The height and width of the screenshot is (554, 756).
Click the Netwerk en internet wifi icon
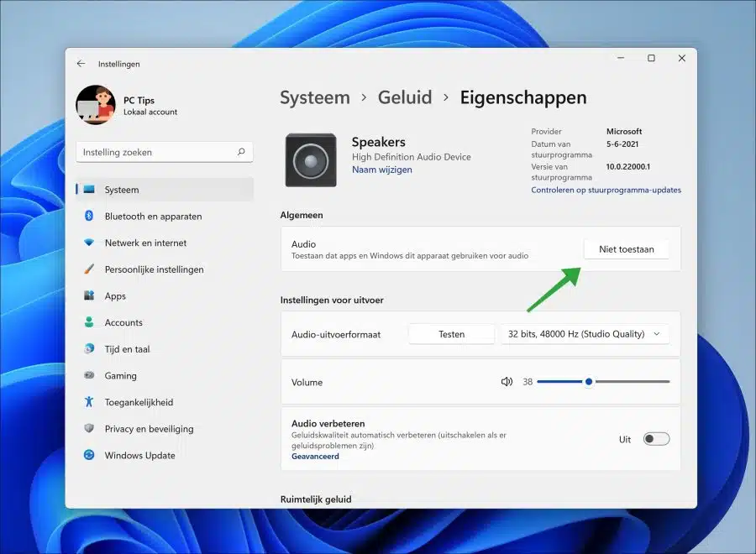[89, 243]
